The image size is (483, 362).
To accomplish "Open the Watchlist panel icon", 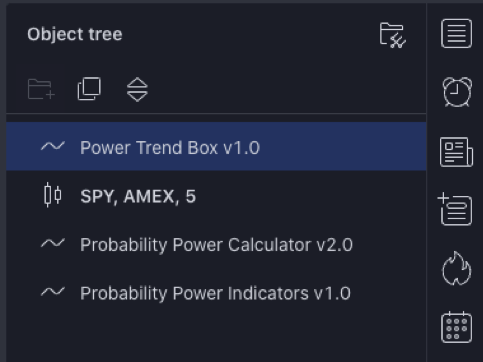I will coord(456,34).
